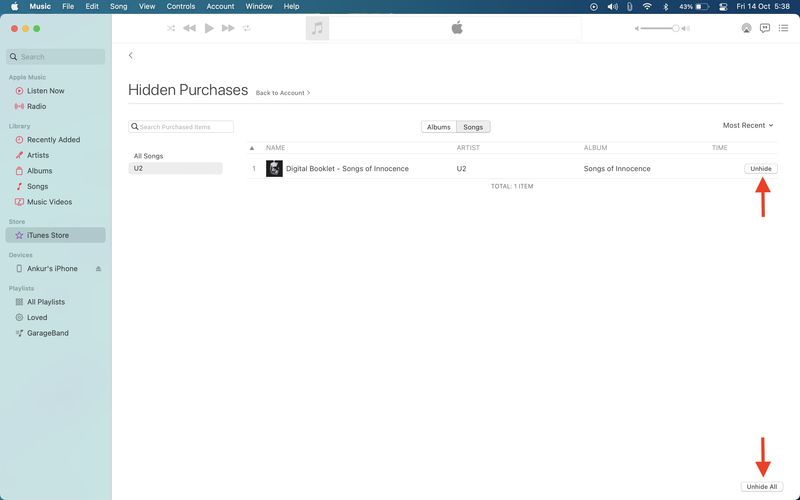Open Songs in the sidebar library
The height and width of the screenshot is (500, 800).
coord(37,186)
